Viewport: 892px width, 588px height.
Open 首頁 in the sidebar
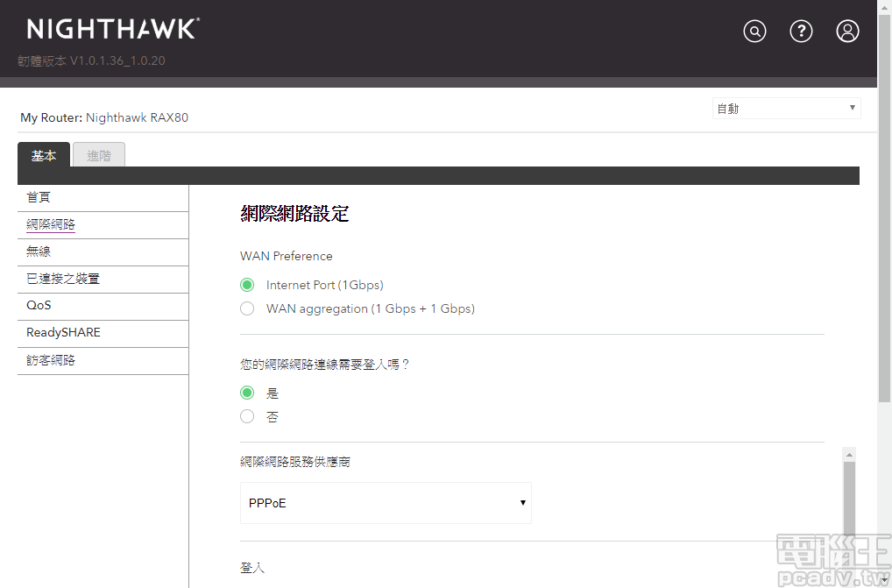(x=39, y=198)
